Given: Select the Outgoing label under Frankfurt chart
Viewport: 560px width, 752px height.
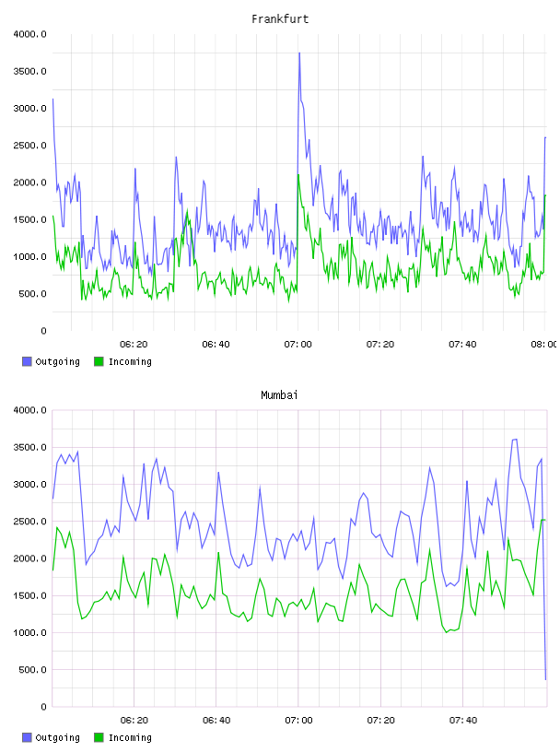Looking at the screenshot, I should point(57,362).
